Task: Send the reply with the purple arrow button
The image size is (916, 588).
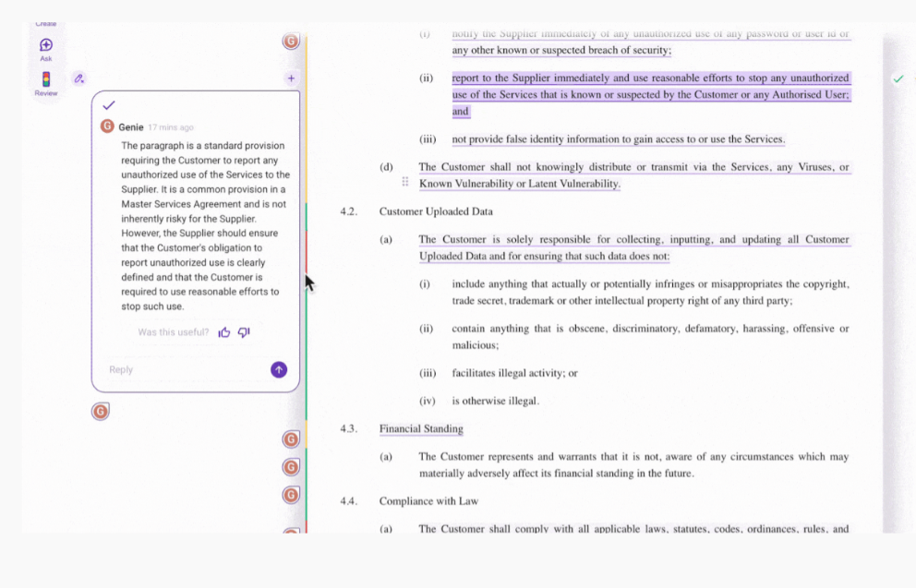Action: (279, 369)
